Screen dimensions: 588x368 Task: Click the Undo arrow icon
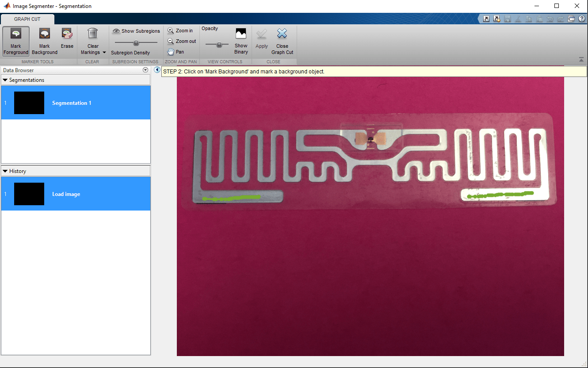tap(550, 19)
